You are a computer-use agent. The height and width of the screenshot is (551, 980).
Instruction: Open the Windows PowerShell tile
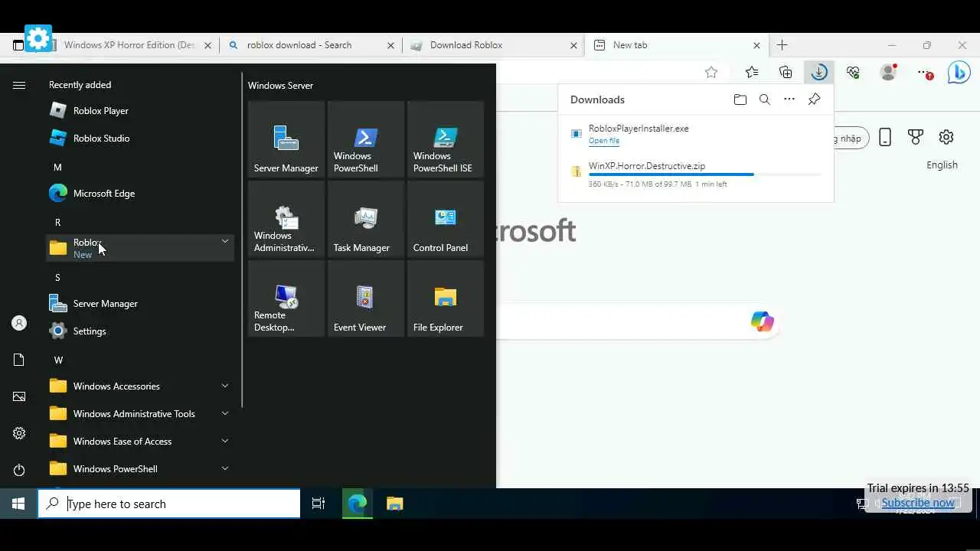coord(366,139)
